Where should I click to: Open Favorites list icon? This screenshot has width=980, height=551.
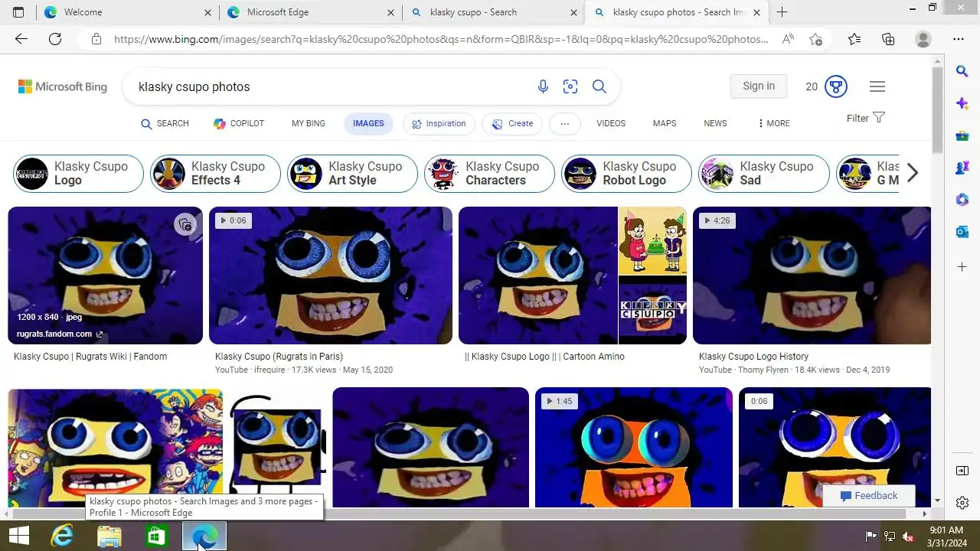(854, 39)
